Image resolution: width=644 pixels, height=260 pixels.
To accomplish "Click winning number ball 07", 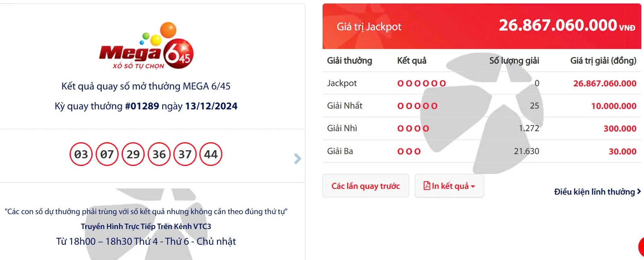I will point(107,154).
